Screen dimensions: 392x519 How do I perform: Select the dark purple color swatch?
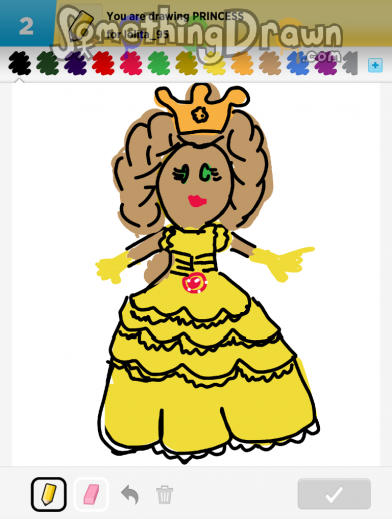coord(75,63)
